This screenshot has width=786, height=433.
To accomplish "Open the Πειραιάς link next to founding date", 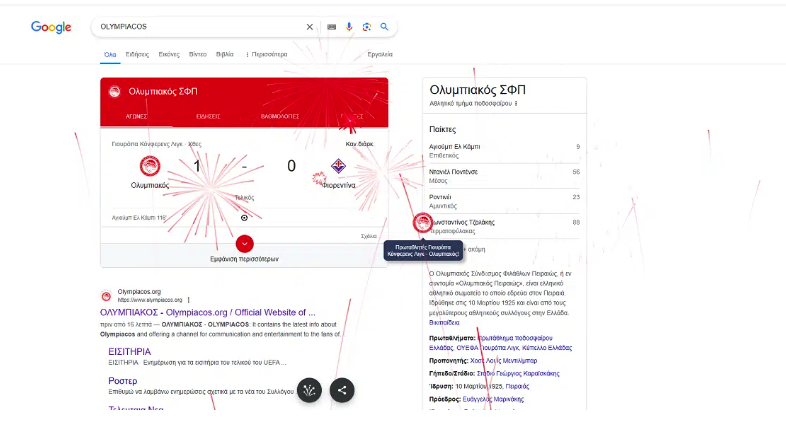I will 517,386.
